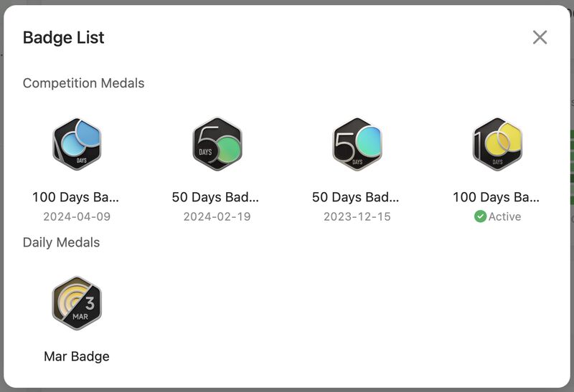Click the green activity bars behind the dialog
This screenshot has width=574, height=392.
[x=572, y=167]
